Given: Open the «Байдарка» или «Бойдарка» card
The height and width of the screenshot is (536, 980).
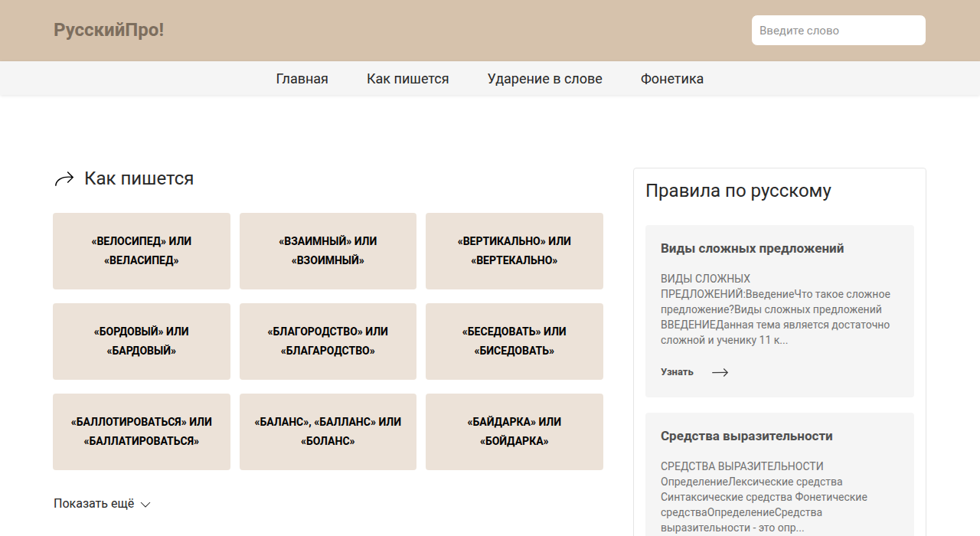Looking at the screenshot, I should (514, 432).
